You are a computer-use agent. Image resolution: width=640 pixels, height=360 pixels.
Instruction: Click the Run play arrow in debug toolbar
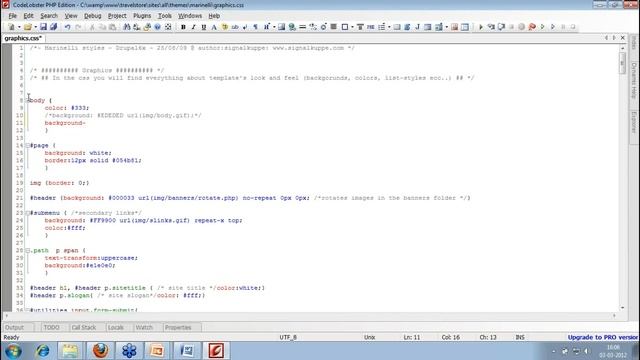[480, 27]
